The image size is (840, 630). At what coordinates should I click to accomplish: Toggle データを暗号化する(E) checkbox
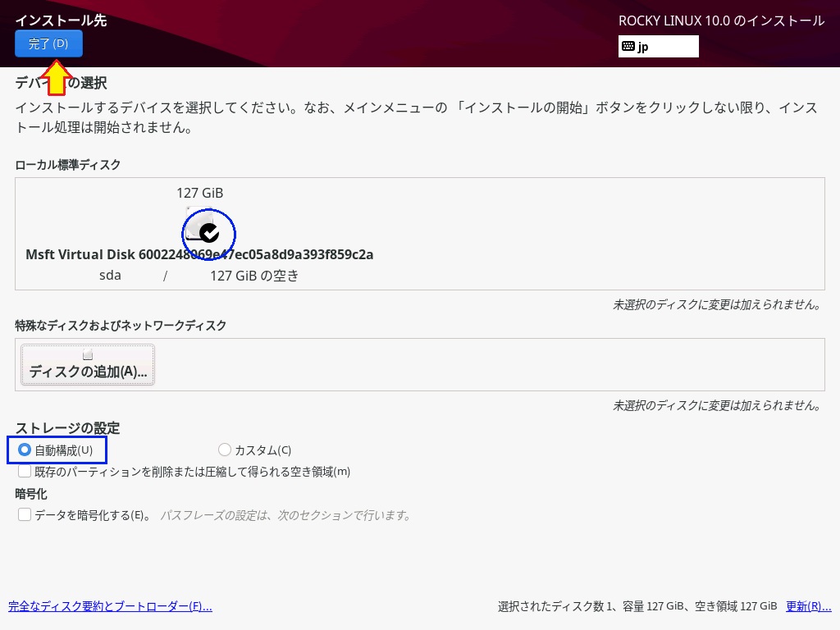click(x=25, y=515)
